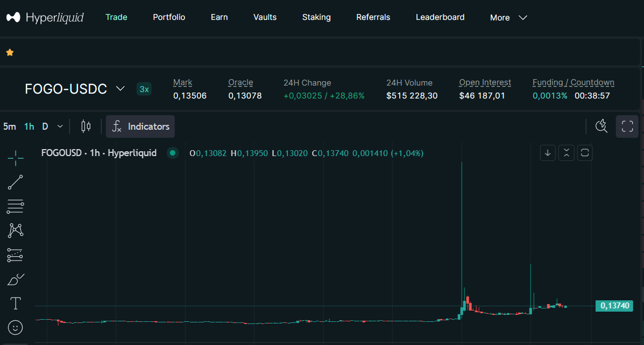Click the Hyperliquid logo
This screenshot has width=644, height=345.
coord(45,17)
